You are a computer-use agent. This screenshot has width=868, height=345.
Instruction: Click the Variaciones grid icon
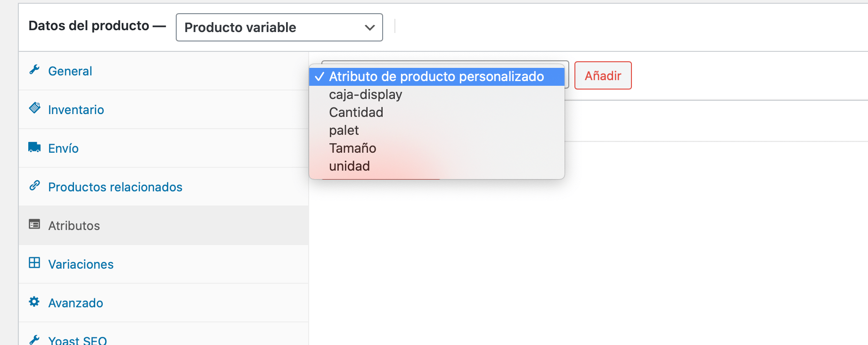pos(34,263)
